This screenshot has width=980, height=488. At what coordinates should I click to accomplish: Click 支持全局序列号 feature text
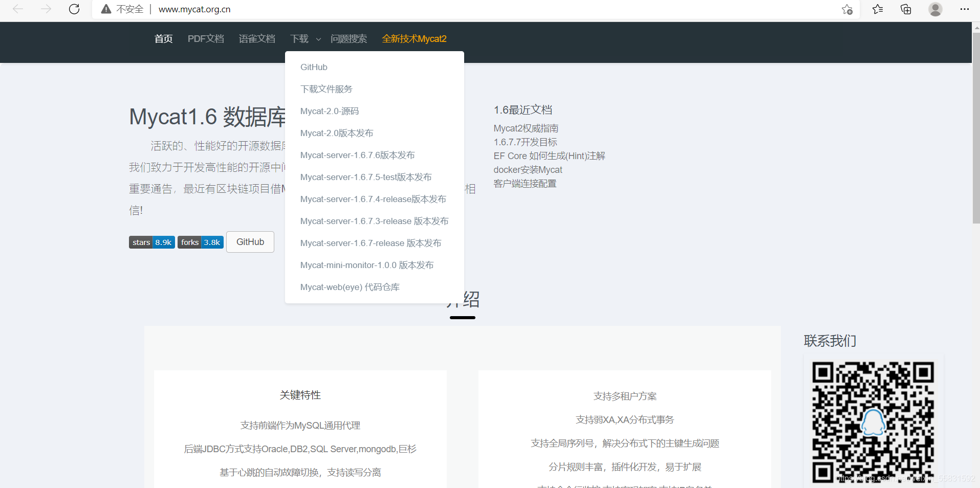coord(625,443)
